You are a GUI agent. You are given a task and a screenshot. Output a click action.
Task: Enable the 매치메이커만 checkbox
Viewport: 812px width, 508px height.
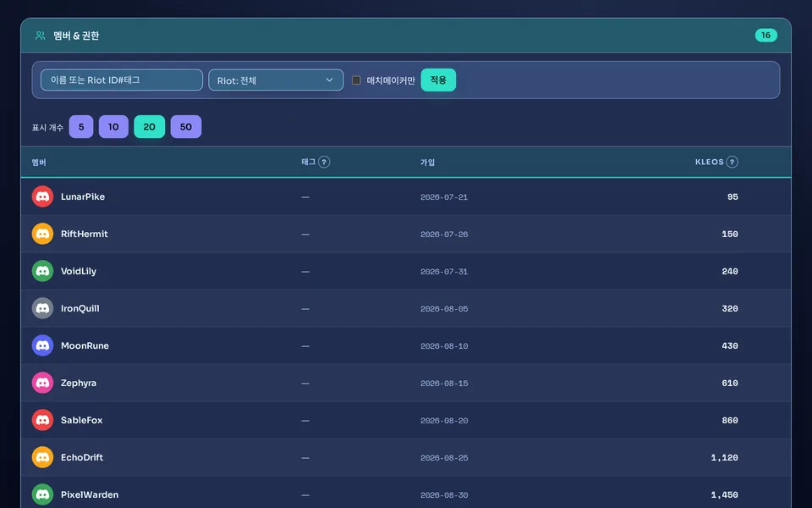tap(356, 80)
